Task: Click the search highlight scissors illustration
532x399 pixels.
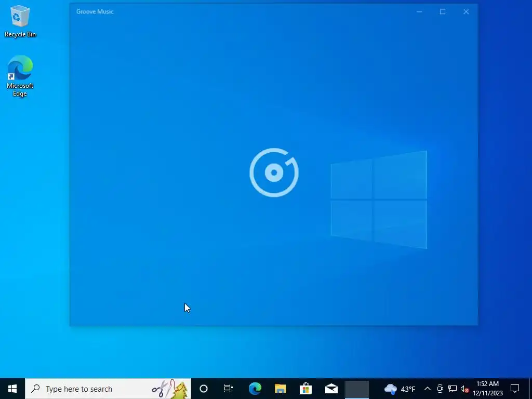Action: (170, 389)
